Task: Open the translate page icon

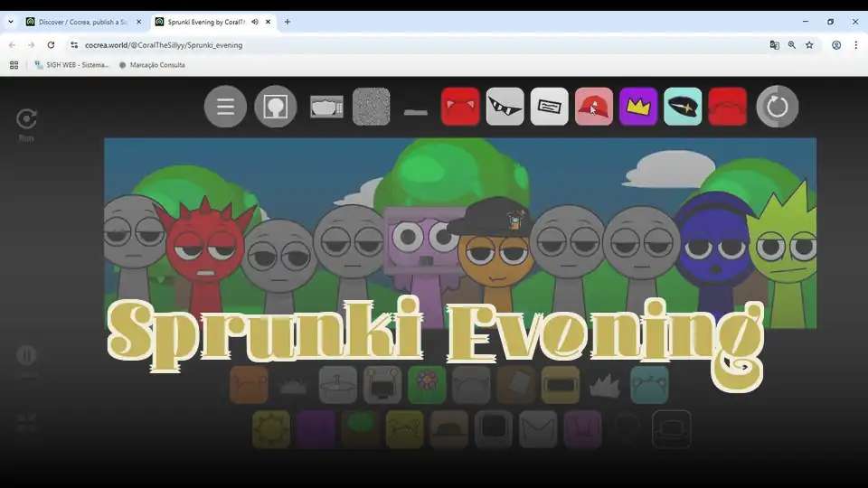Action: point(775,45)
